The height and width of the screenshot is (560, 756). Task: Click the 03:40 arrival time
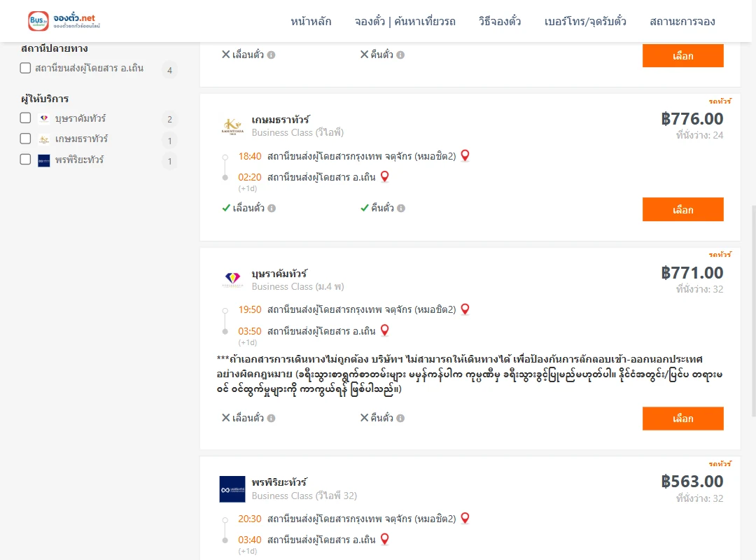pos(250,540)
